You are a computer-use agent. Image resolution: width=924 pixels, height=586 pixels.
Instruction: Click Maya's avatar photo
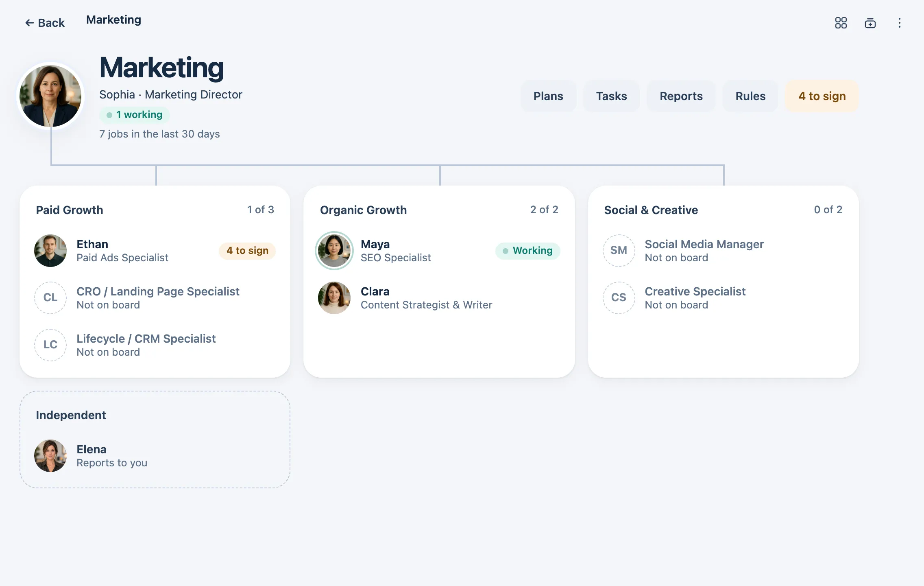(x=334, y=251)
